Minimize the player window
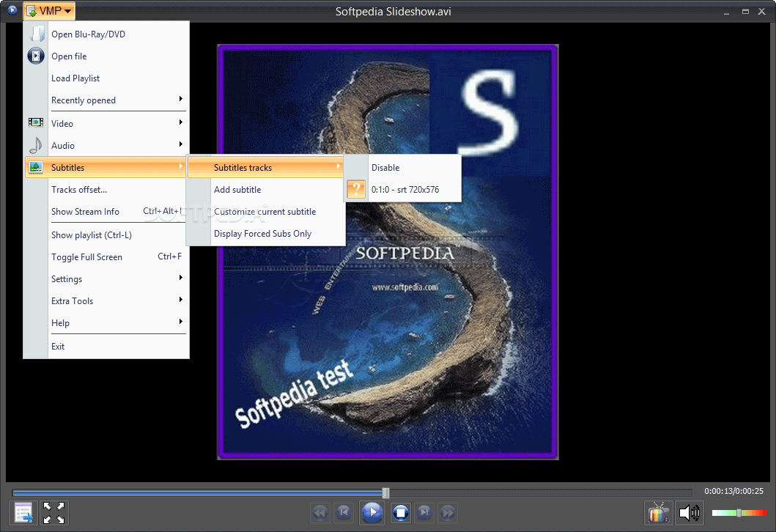This screenshot has height=532, width=776. [726, 12]
